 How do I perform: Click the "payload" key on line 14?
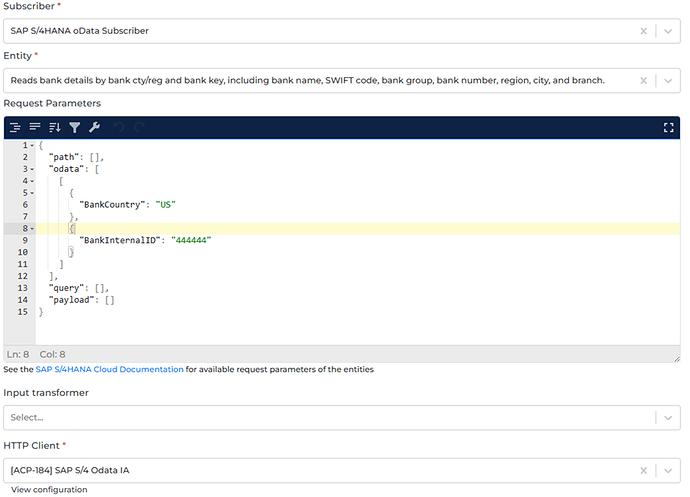(71, 300)
